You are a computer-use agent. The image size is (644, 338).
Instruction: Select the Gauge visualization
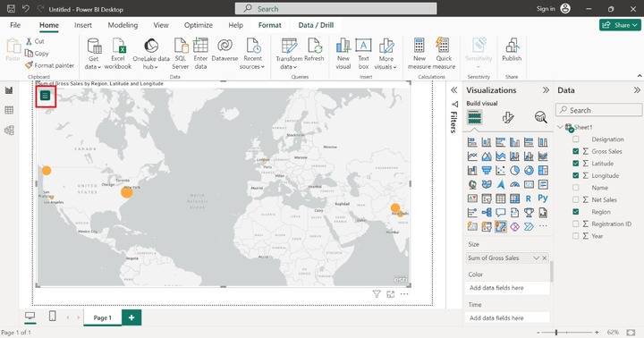click(x=514, y=184)
